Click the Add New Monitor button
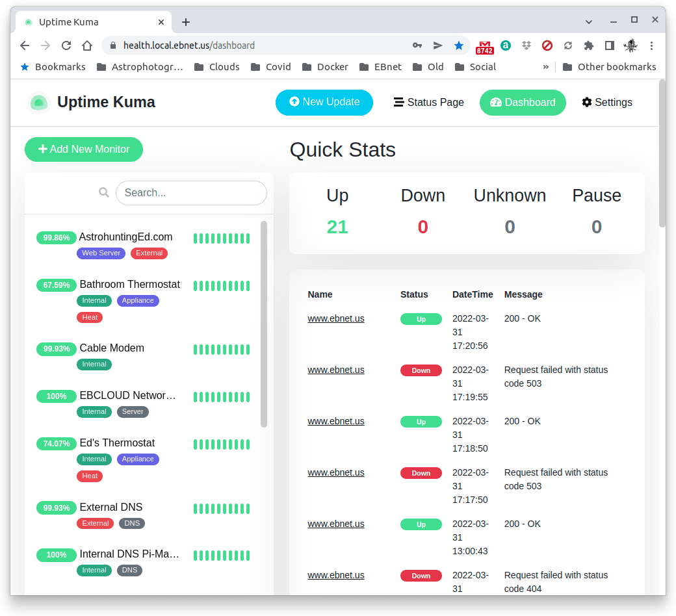Screen dimensions: 676x616 [x=83, y=149]
